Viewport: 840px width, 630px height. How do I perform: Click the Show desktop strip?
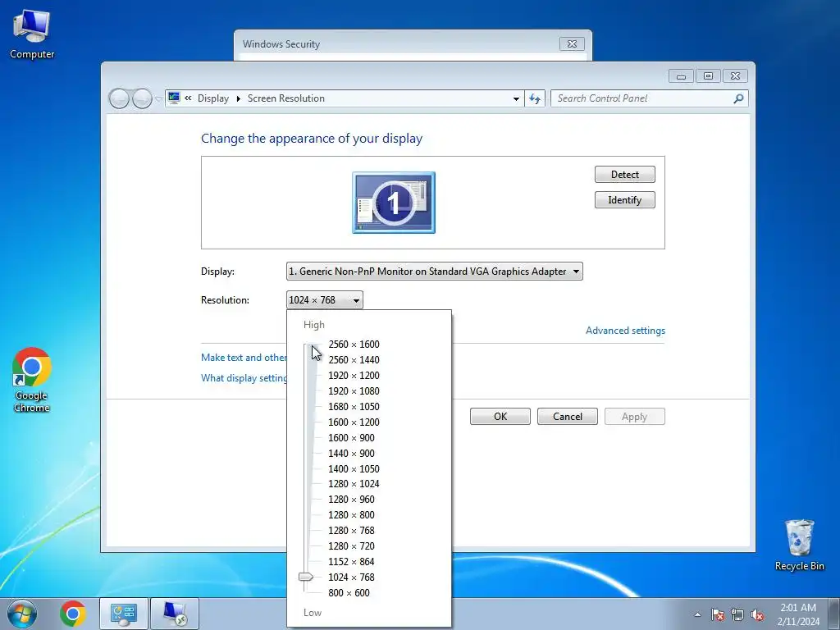pos(834,614)
